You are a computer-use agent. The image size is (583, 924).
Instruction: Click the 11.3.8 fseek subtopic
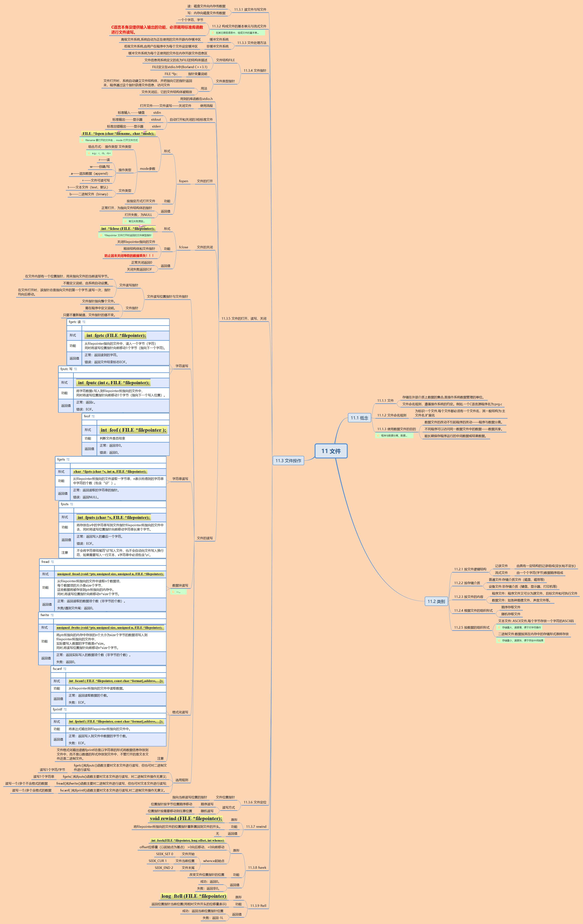tap(257, 868)
